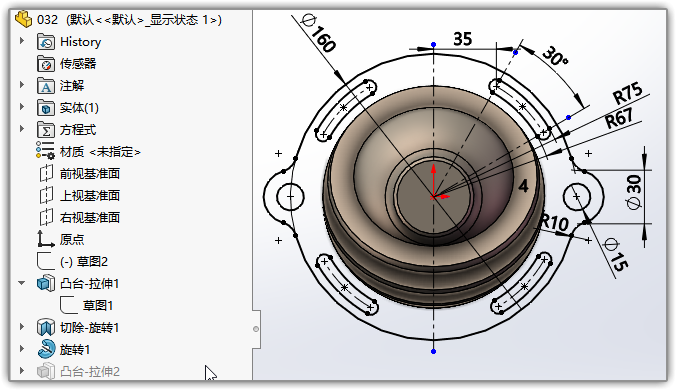Click the 前视基准面 plane icon
The image size is (676, 390).
point(46,174)
